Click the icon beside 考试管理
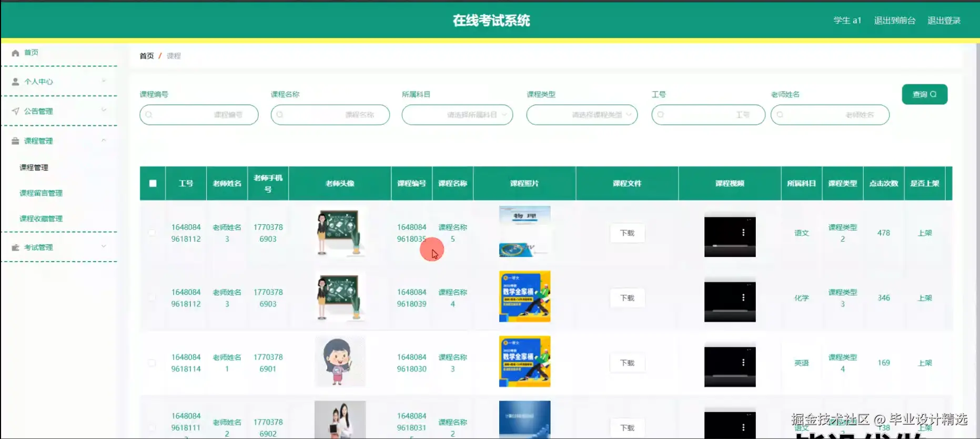The image size is (980, 439). (x=15, y=247)
